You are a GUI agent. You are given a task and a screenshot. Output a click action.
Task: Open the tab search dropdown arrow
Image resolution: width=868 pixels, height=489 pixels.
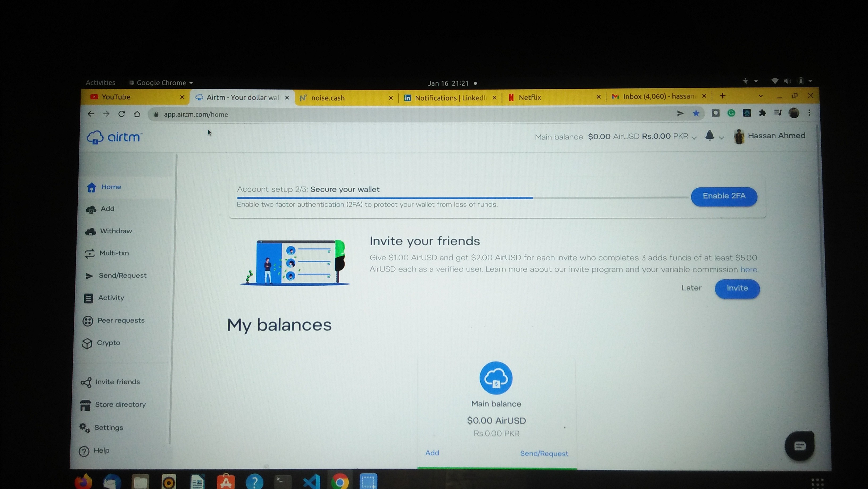pos(761,96)
